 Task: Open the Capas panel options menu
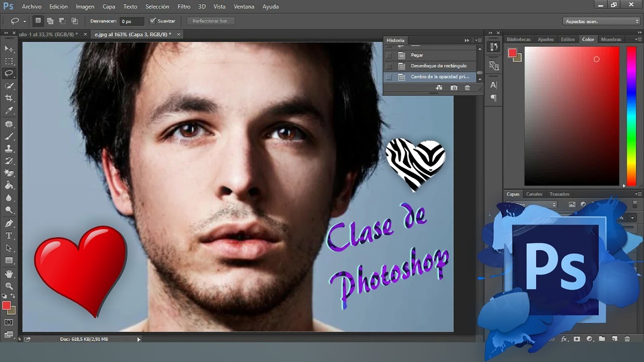638,194
